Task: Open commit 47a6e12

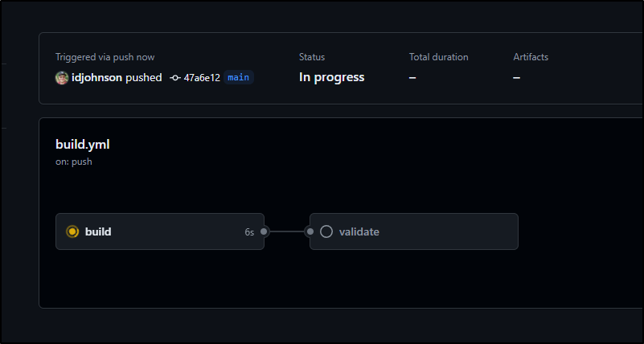Action: (x=202, y=78)
